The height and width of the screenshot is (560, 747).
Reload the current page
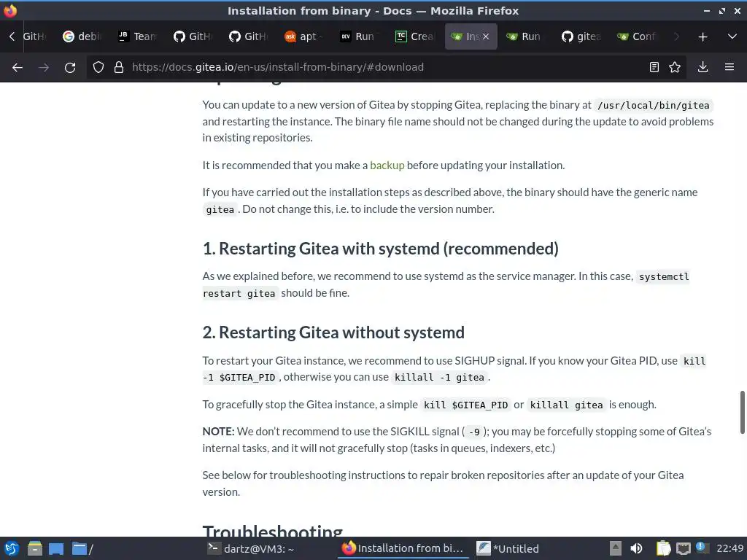click(70, 67)
